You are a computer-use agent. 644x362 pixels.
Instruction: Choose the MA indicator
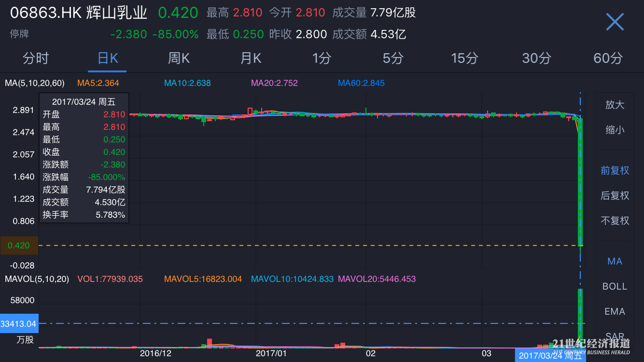pyautogui.click(x=615, y=261)
